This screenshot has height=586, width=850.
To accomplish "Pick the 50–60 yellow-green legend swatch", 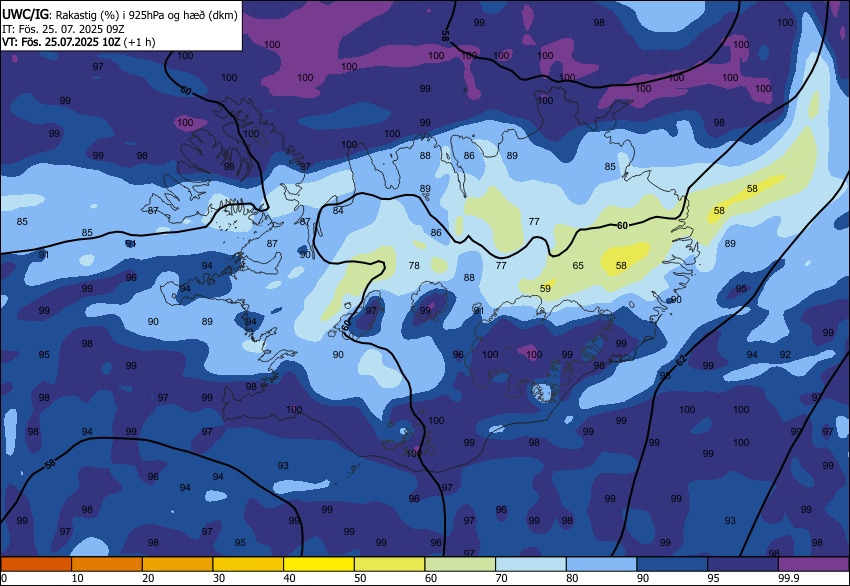I will click(x=390, y=564).
